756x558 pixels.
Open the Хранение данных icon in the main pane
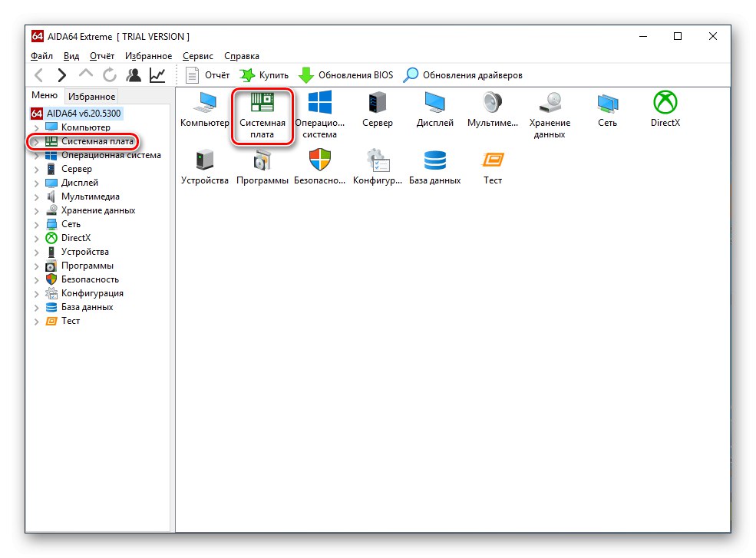[x=550, y=103]
